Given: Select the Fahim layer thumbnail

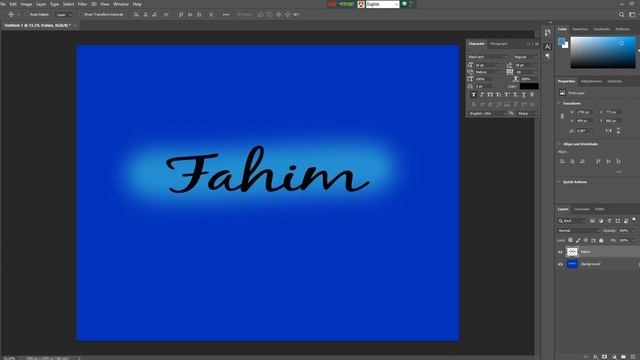Looking at the screenshot, I should pyautogui.click(x=572, y=252).
